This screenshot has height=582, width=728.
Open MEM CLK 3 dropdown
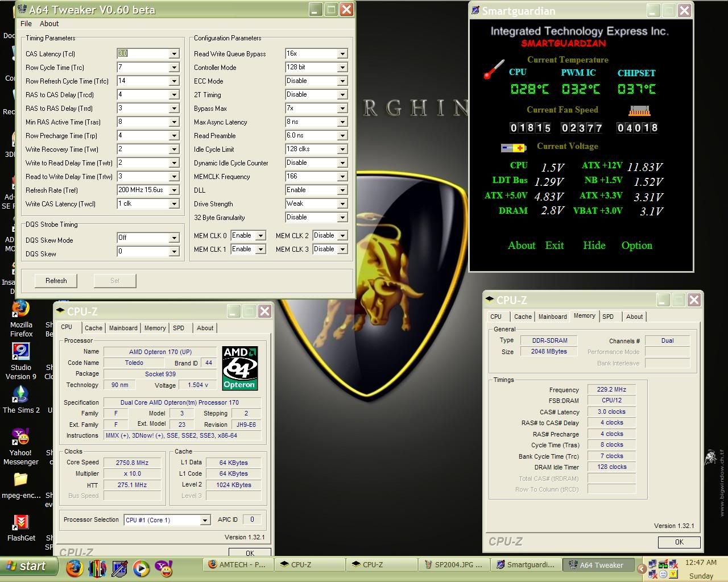[342, 250]
